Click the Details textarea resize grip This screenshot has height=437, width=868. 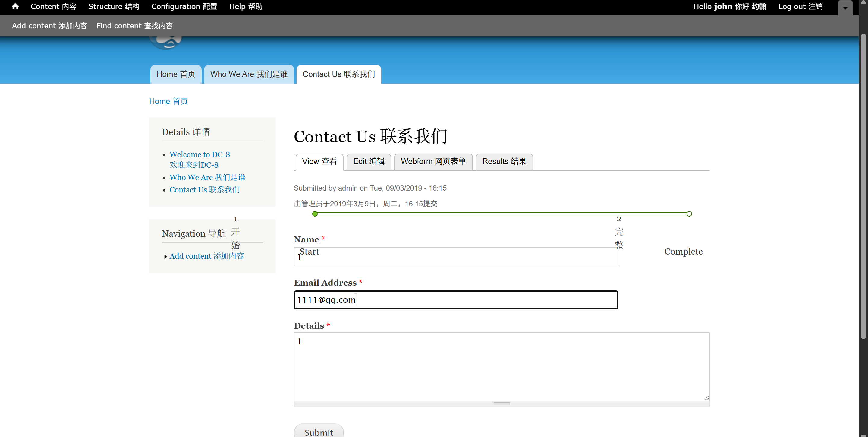tap(502, 404)
